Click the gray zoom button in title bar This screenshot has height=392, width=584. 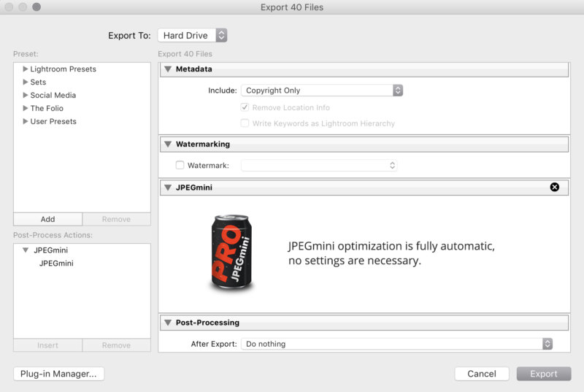36,7
